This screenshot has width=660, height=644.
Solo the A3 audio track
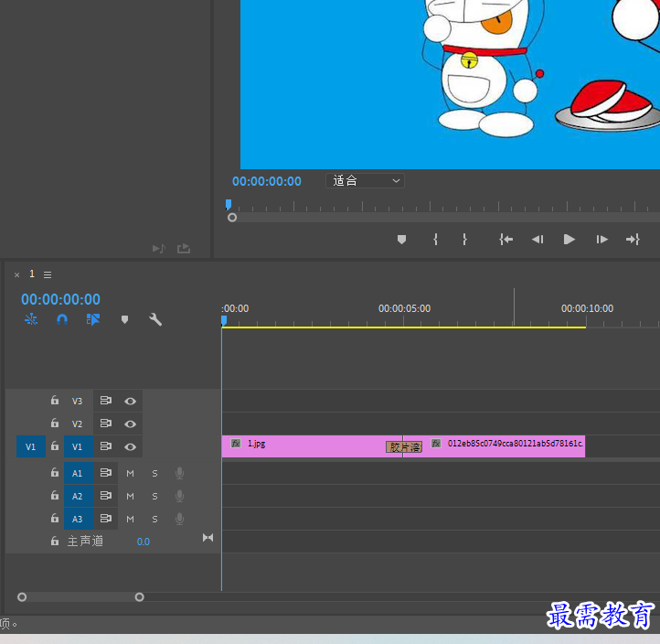coord(154,519)
